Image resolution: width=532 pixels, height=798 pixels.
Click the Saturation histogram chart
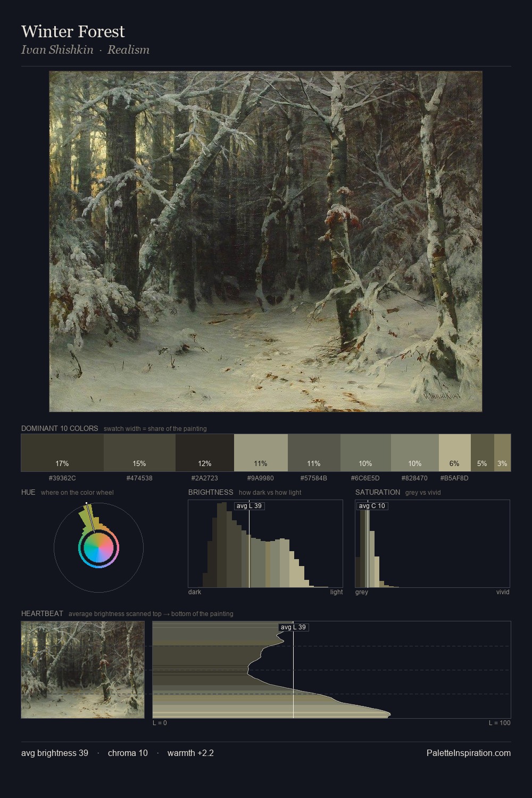[x=433, y=544]
